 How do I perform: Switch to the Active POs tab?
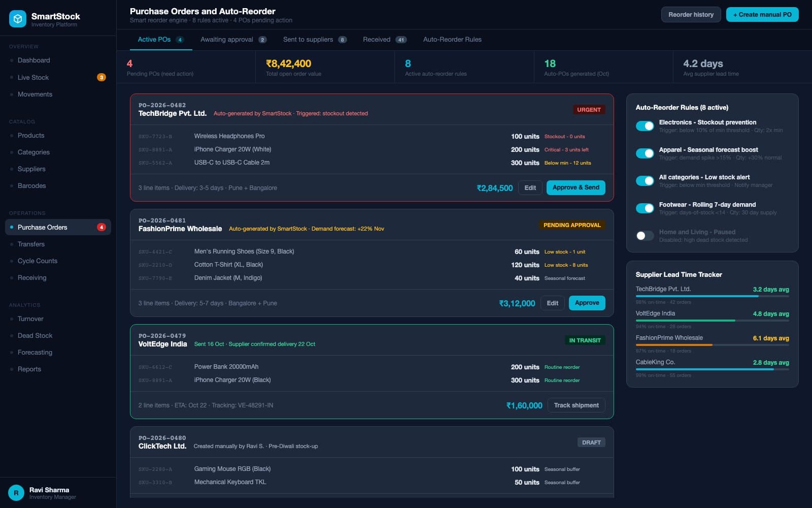[160, 40]
